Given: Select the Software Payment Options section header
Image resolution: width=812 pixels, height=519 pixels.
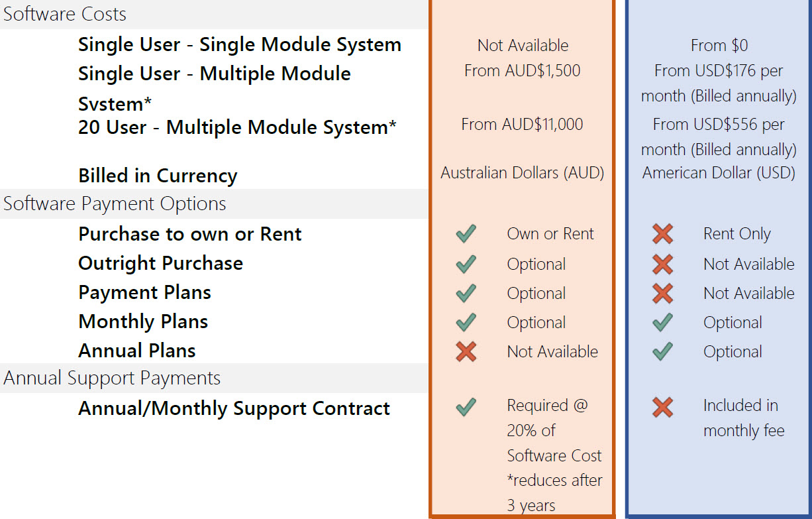Looking at the screenshot, I should click(x=214, y=203).
